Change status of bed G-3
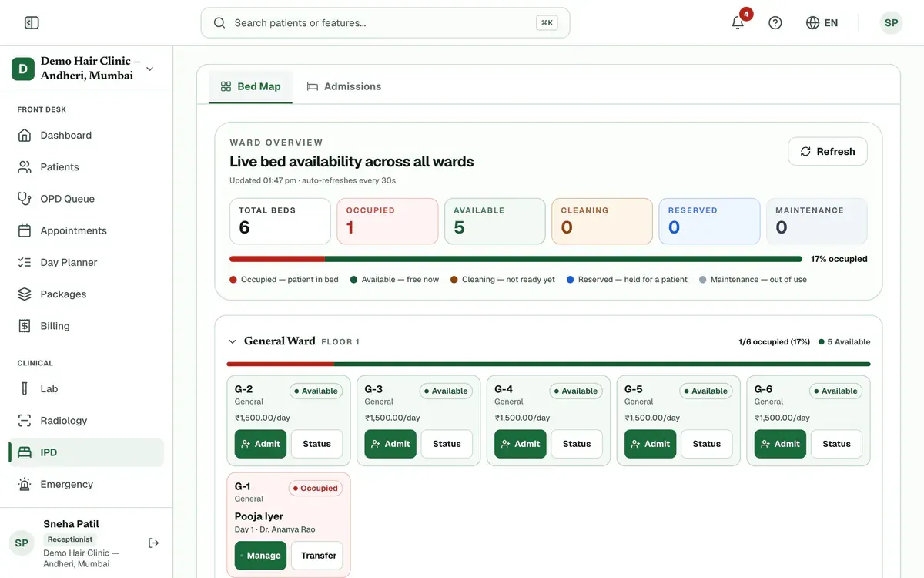924x578 pixels. (447, 444)
